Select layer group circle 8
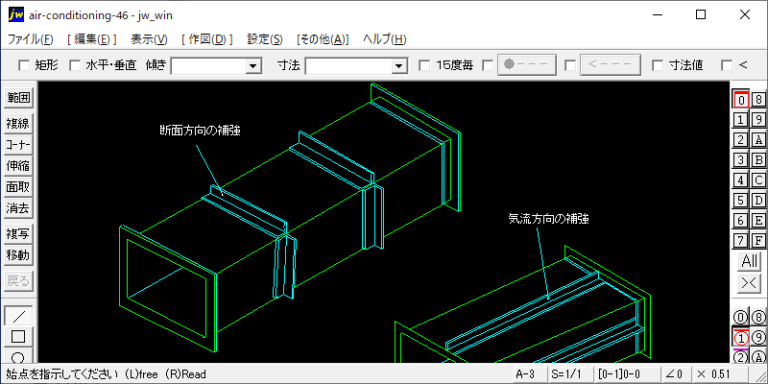 [758, 317]
